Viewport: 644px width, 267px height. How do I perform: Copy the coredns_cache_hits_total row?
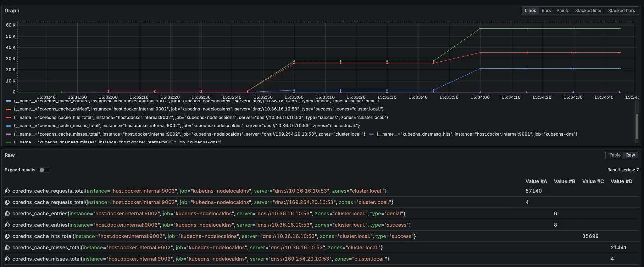pos(7,236)
